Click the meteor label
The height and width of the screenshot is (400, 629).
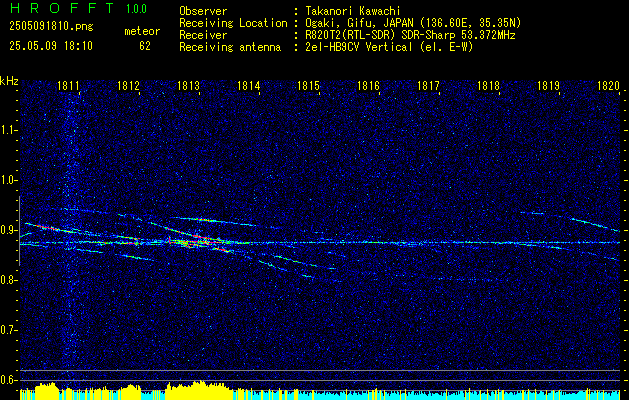pyautogui.click(x=142, y=31)
